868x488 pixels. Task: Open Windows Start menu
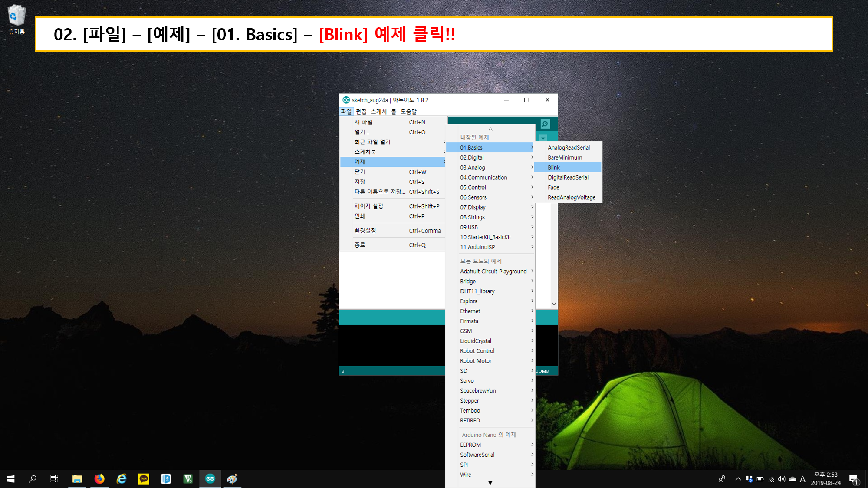[x=11, y=479]
